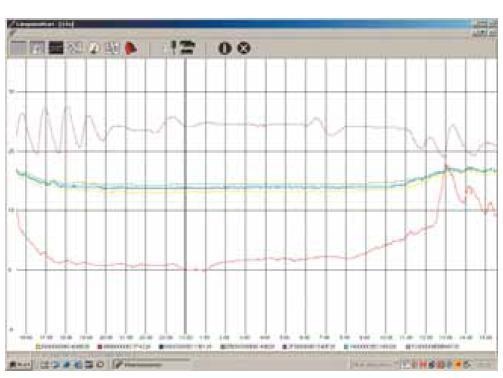Toggle the cyan series legend entry
503x378 pixels.
tap(370, 347)
